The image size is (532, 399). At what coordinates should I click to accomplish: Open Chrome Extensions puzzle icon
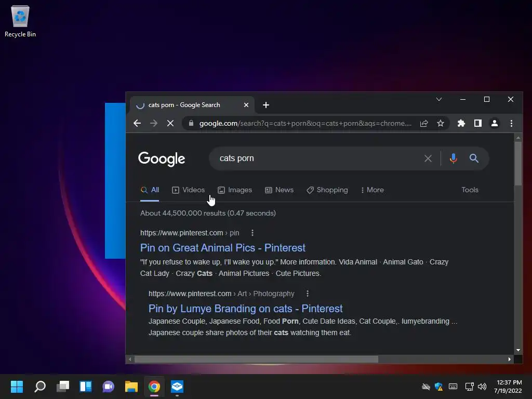click(x=461, y=123)
